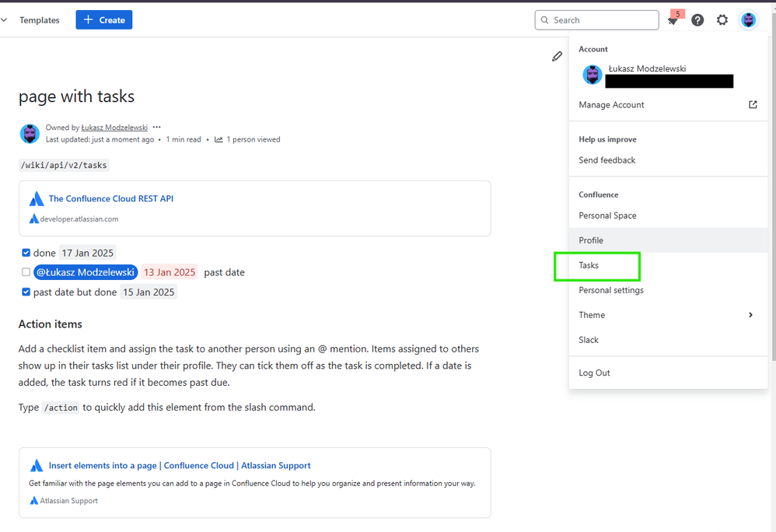Open the help question mark icon
Screen dimensions: 776x532
click(697, 20)
